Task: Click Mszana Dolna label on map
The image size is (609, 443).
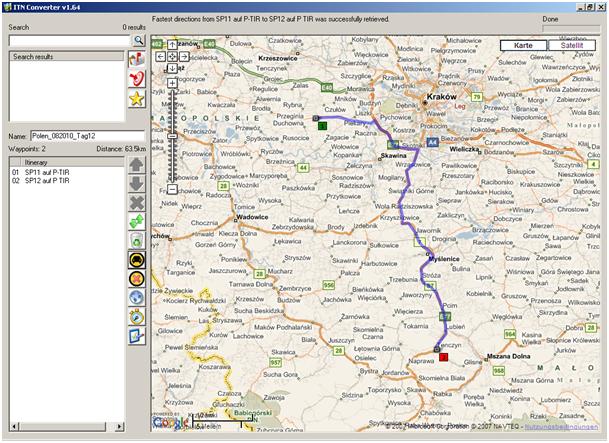Action: (508, 356)
